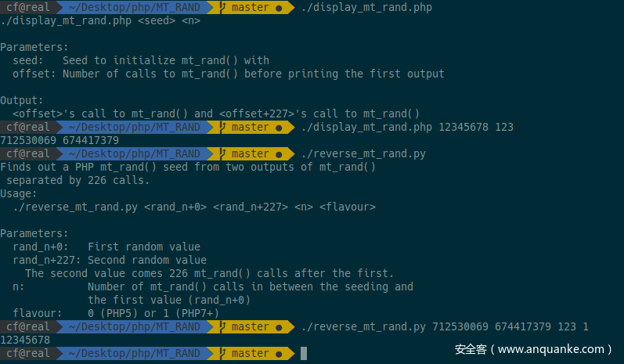Click the 'flavour:' parameter label

point(38,313)
